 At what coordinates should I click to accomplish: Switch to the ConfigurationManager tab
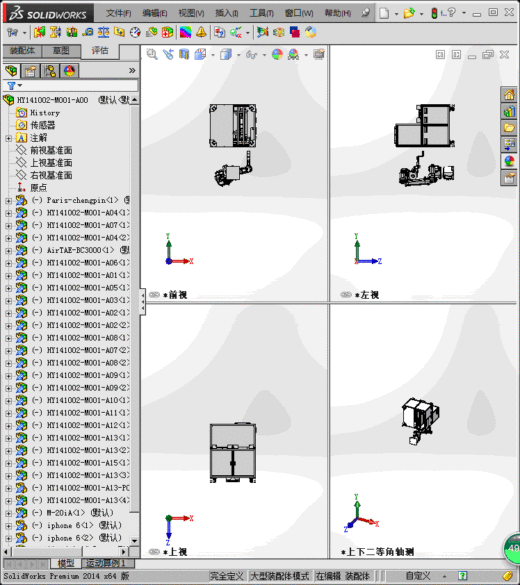[x=50, y=71]
